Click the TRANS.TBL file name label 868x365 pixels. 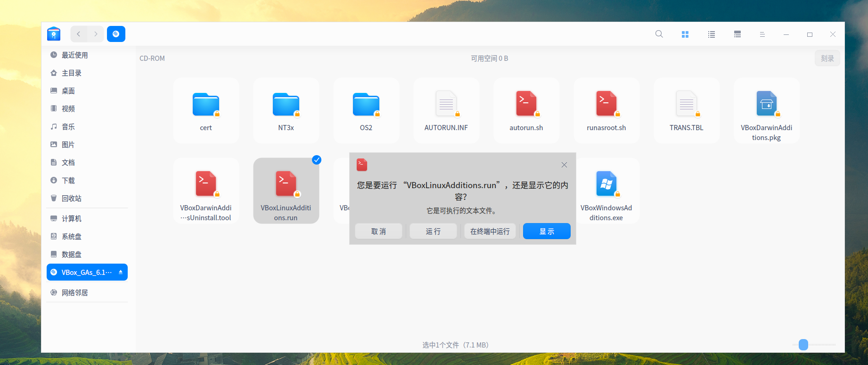687,128
